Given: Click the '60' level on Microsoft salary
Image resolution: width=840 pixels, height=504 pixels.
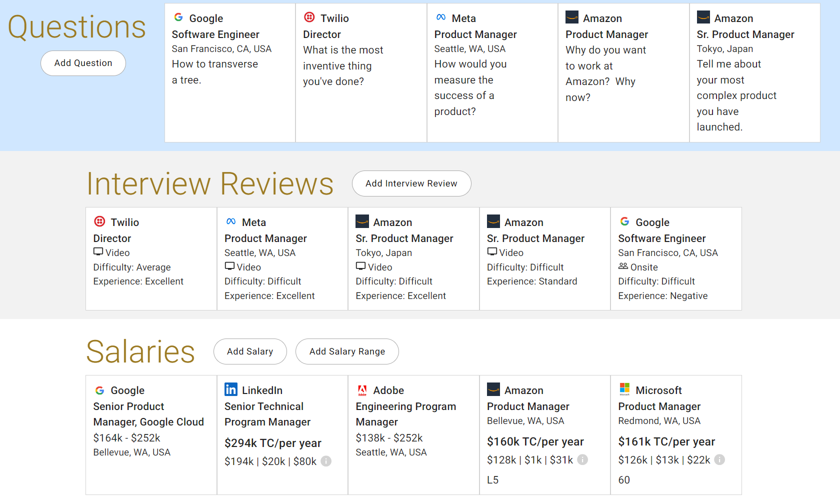Looking at the screenshot, I should click(624, 480).
